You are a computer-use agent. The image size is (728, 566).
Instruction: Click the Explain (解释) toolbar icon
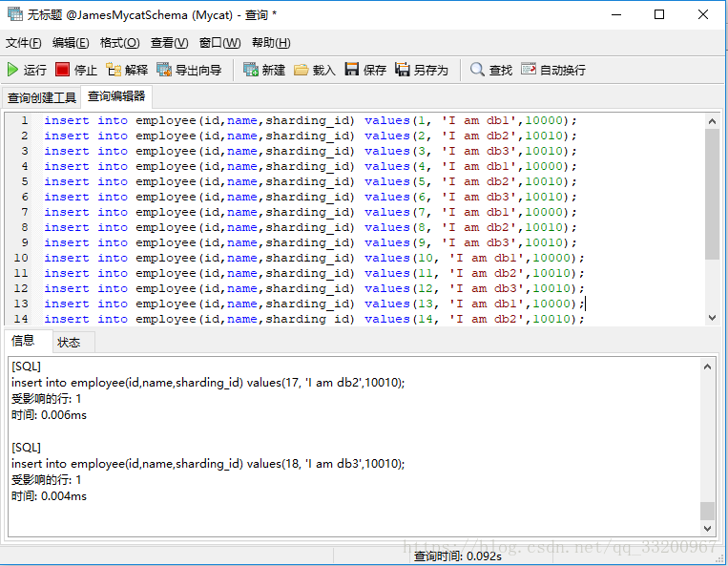pos(114,70)
